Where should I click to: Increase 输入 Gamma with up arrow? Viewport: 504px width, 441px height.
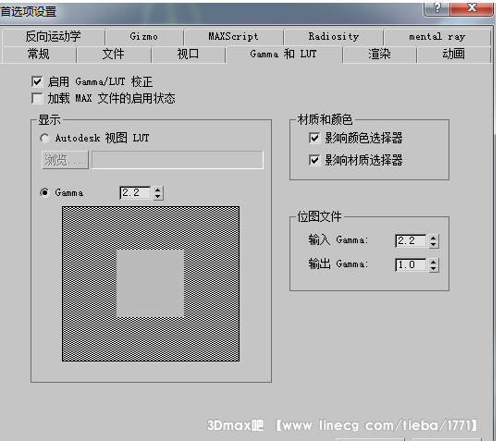(x=434, y=238)
